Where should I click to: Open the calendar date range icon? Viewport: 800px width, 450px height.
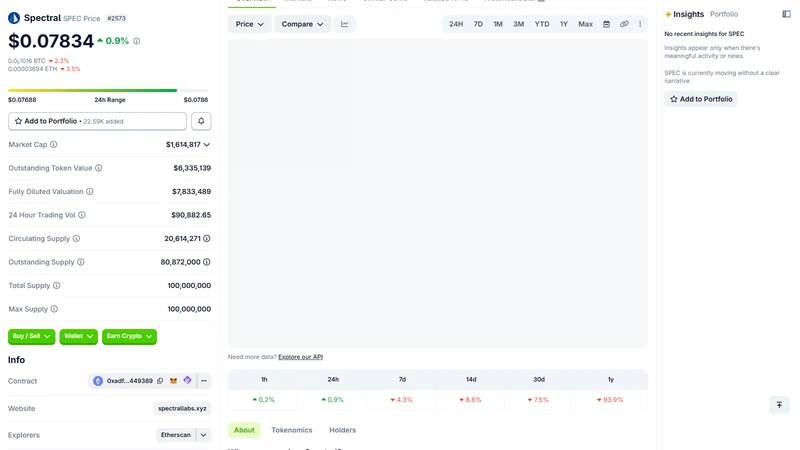click(606, 24)
